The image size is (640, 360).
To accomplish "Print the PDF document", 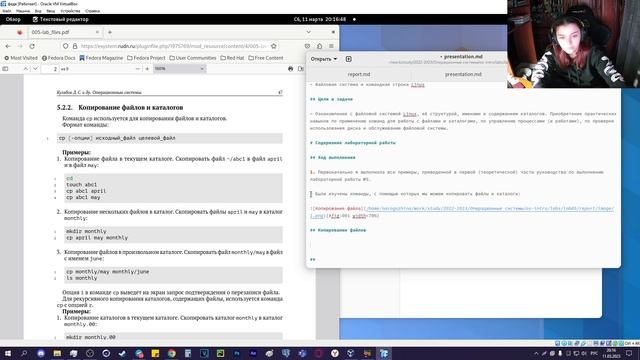I will 291,69.
